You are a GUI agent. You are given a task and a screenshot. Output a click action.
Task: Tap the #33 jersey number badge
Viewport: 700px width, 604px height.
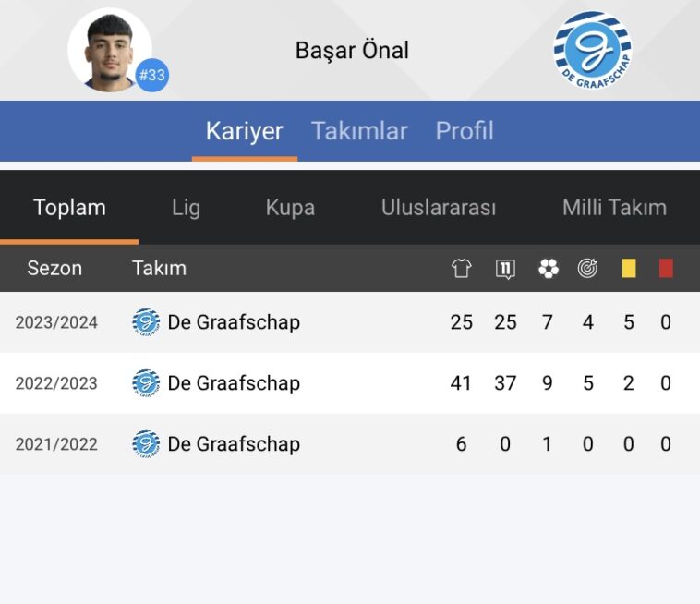pyautogui.click(x=152, y=75)
